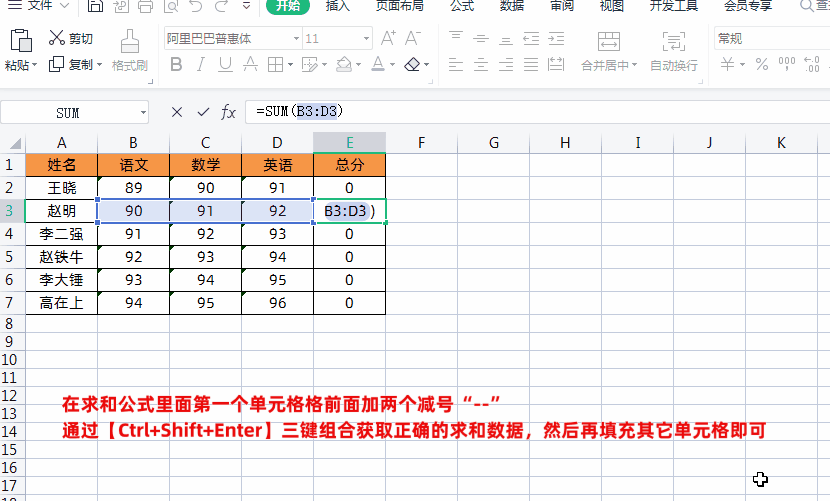Viewport: 830px width, 501px height.
Task: Open the currency ¥ format dropdown arrow
Action: pos(742,65)
